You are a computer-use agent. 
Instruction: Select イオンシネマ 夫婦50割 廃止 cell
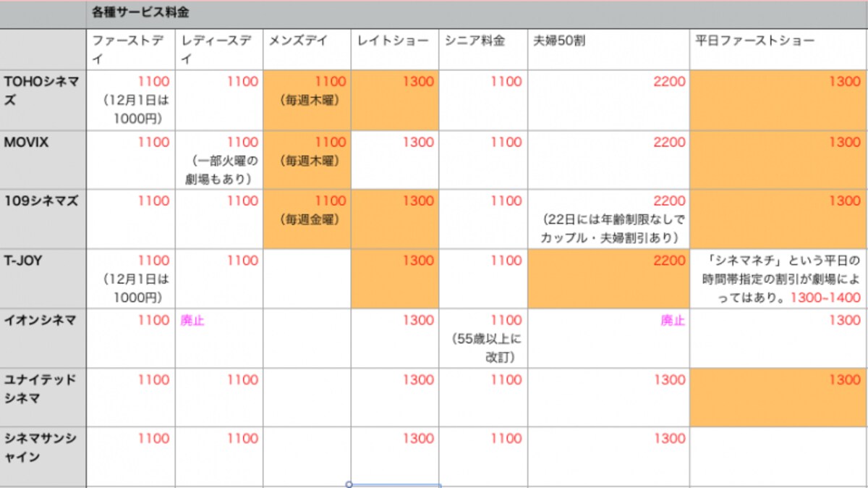[x=608, y=339]
